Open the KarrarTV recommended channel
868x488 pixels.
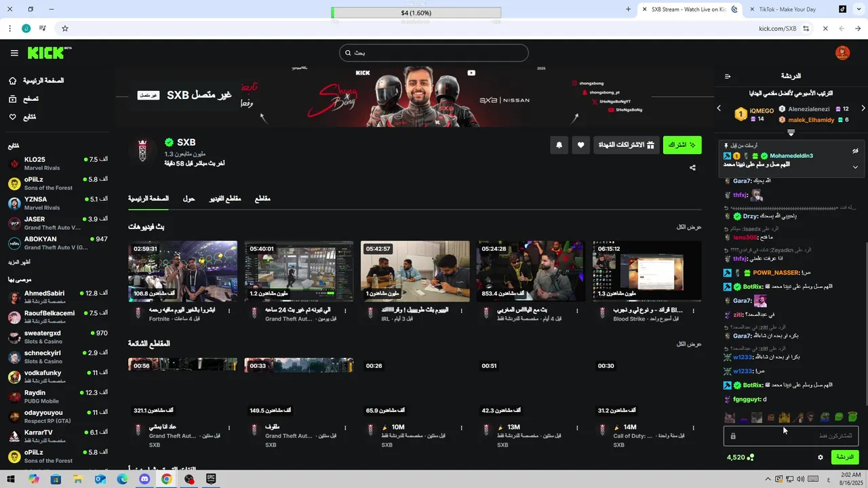[58, 436]
